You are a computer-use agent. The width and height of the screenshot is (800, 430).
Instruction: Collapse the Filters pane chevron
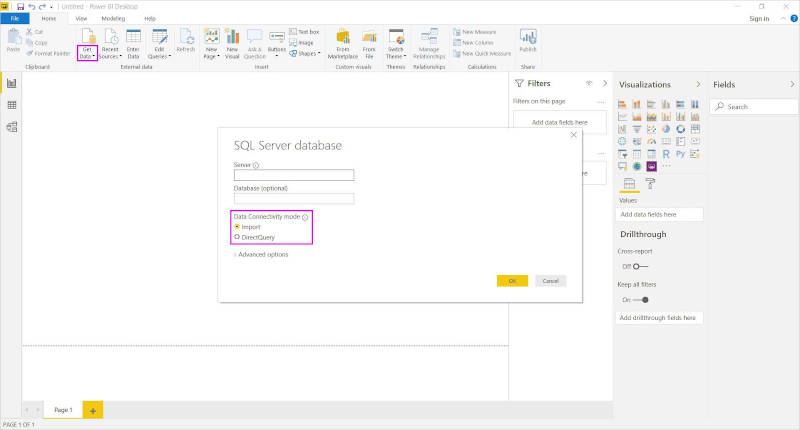[605, 83]
